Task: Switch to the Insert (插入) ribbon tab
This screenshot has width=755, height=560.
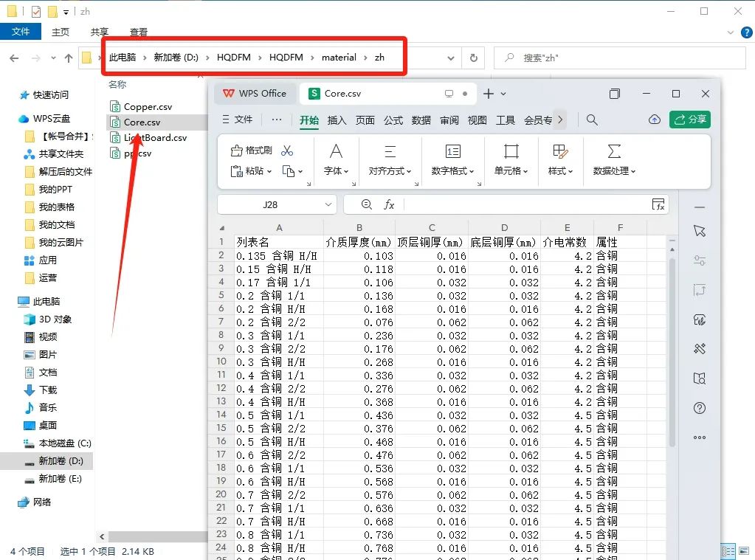Action: click(337, 120)
